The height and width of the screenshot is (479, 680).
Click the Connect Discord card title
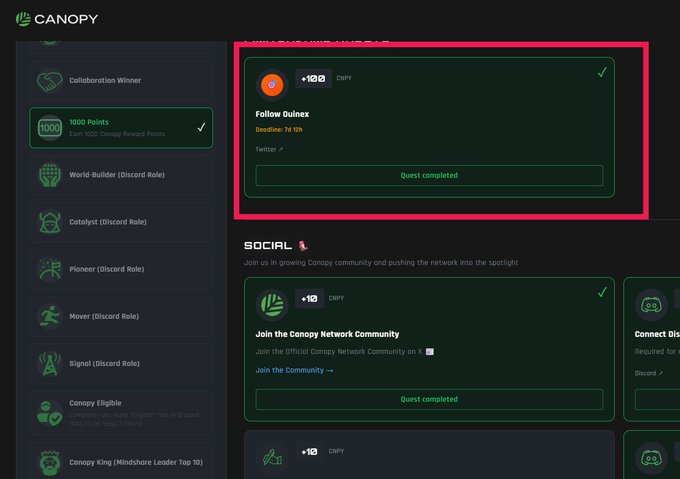click(x=657, y=334)
